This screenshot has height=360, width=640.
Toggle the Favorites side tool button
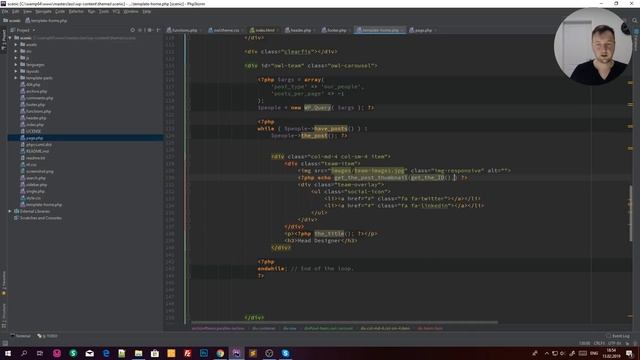tap(4, 283)
